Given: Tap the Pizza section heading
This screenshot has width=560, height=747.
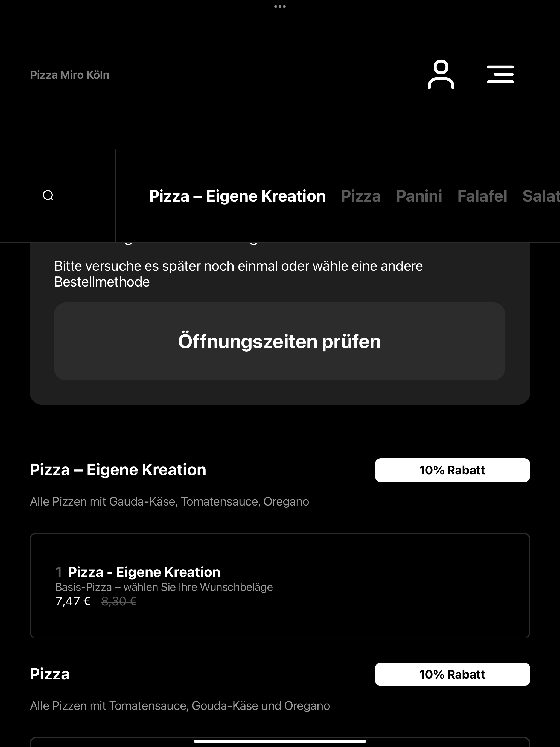Looking at the screenshot, I should coord(50,674).
